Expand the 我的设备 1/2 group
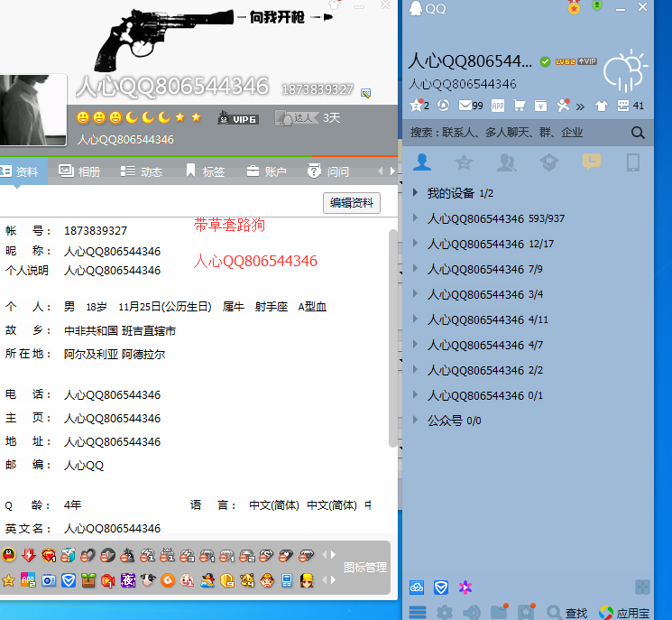The width and height of the screenshot is (672, 620). click(x=415, y=192)
